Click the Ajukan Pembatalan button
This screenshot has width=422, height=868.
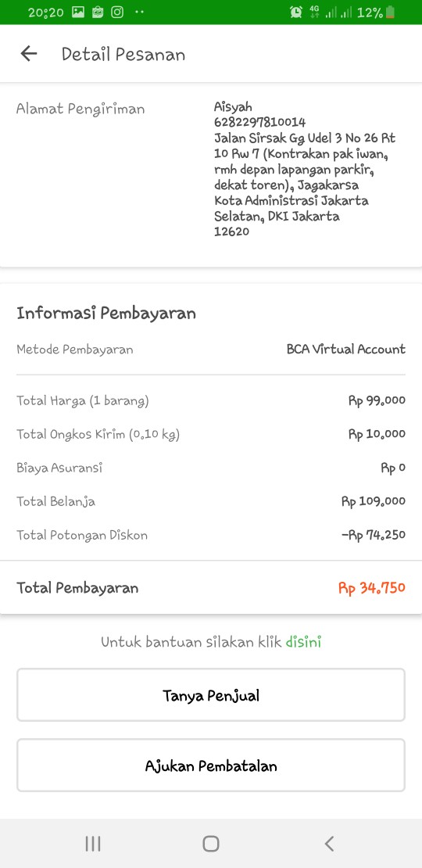pyautogui.click(x=211, y=765)
